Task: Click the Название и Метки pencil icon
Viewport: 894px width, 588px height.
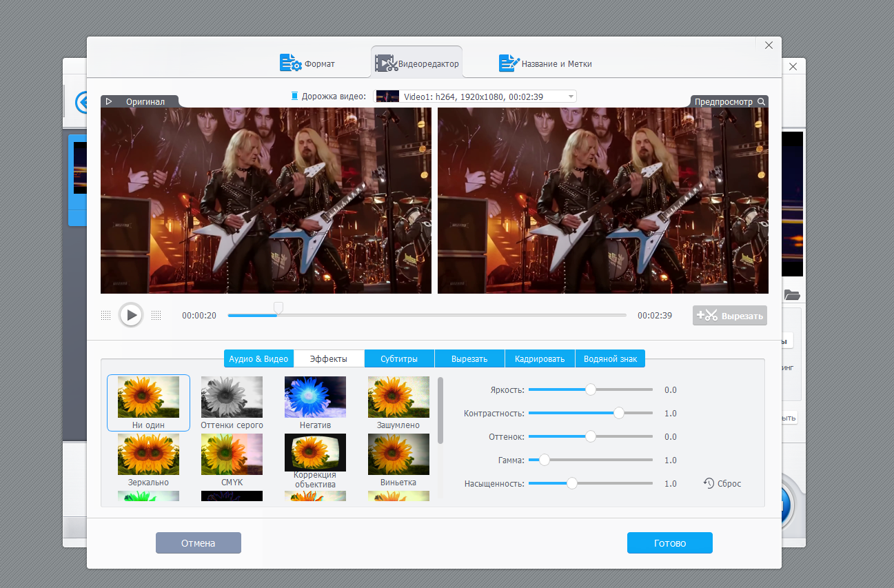Action: coord(509,63)
